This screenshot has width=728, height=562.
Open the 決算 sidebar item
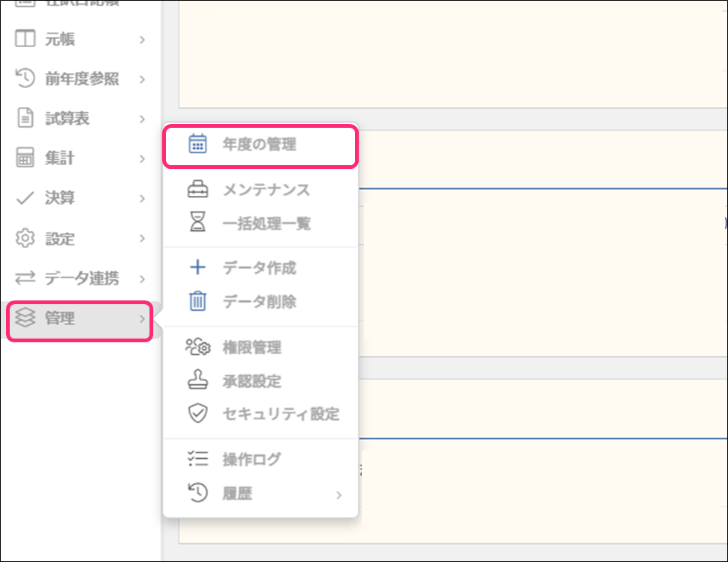click(60, 199)
